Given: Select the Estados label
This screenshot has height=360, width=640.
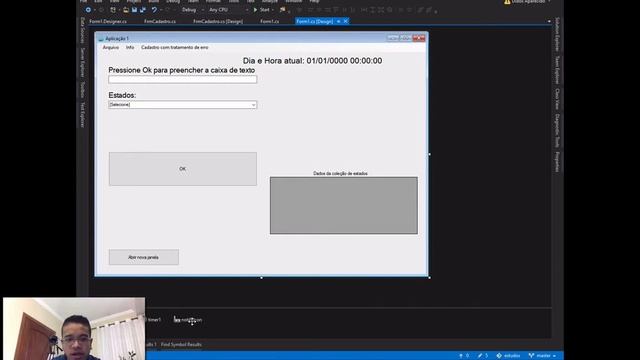Looking at the screenshot, I should coord(122,95).
